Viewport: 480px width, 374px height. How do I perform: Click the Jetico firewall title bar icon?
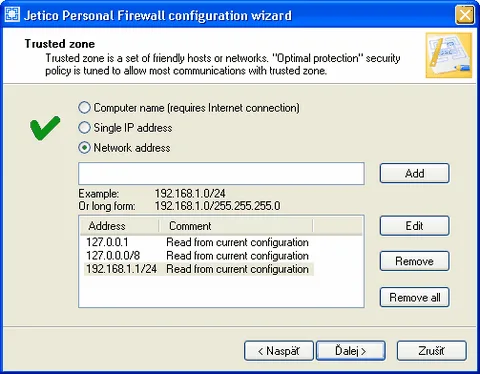pyautogui.click(x=13, y=14)
